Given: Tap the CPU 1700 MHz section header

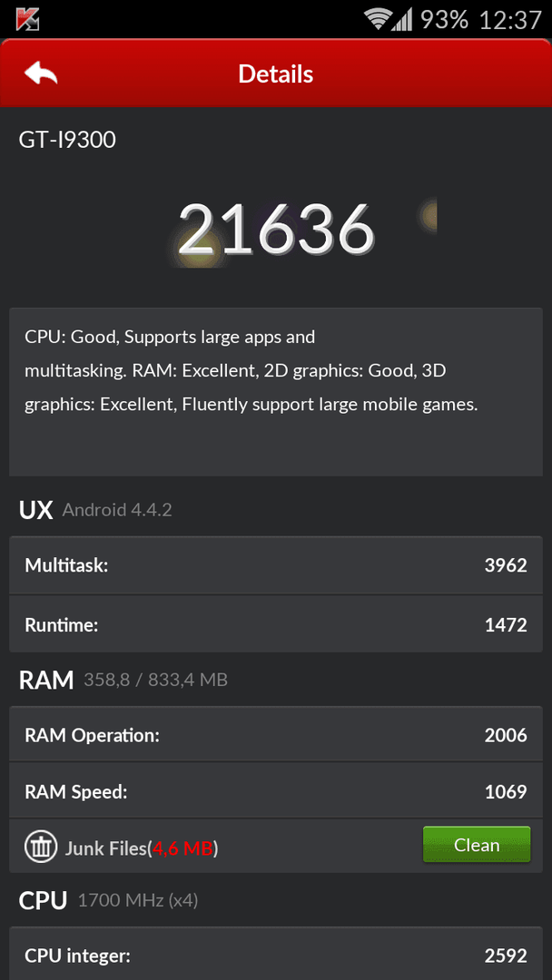Looking at the screenshot, I should (108, 900).
